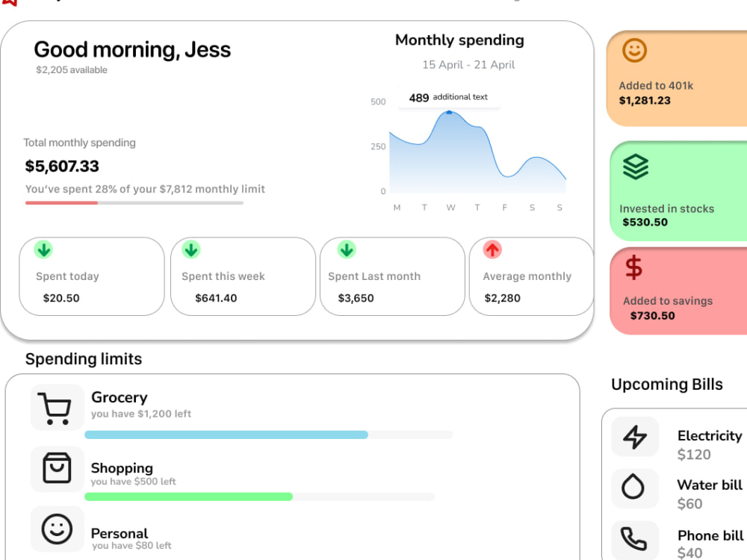Open the Added to 401k card
Image resolution: width=747 pixels, height=560 pixels.
677,78
